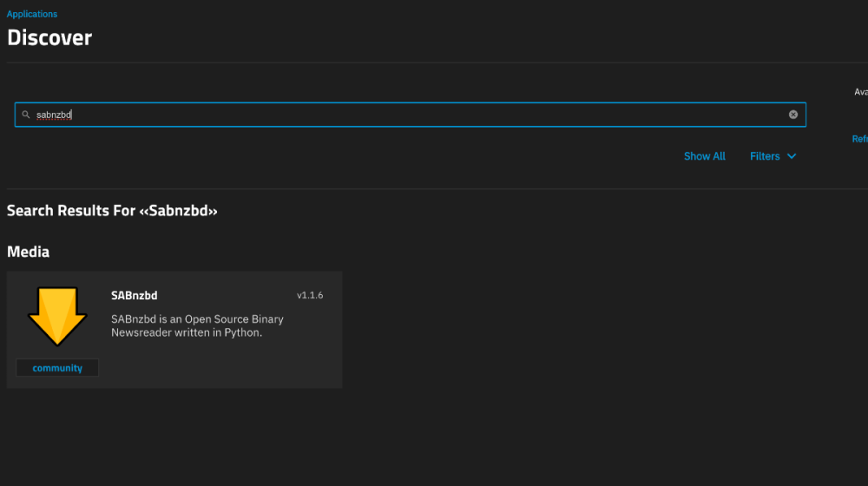Click the search magnifier icon
The height and width of the screenshot is (486, 868).
click(x=25, y=115)
